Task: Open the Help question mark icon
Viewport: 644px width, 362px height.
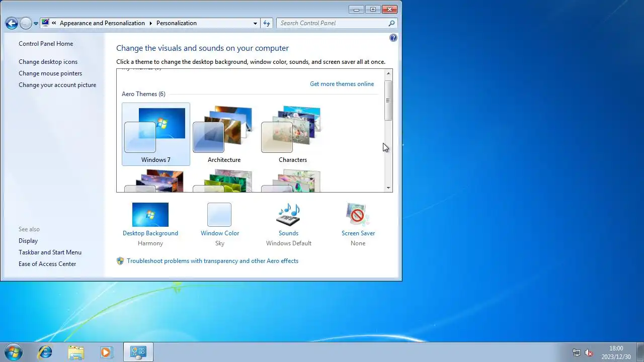Action: [393, 38]
